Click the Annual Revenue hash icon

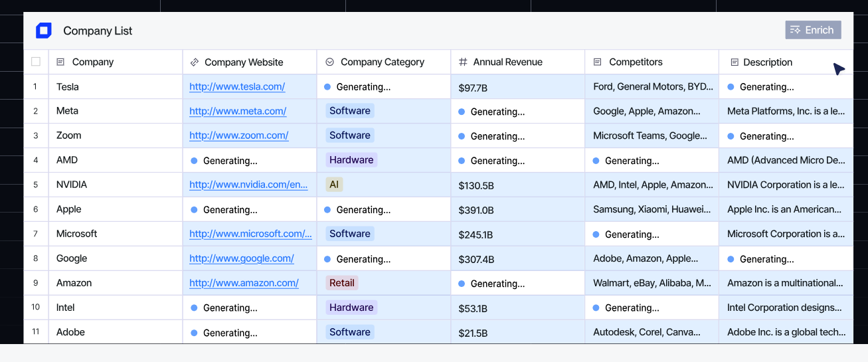click(463, 62)
